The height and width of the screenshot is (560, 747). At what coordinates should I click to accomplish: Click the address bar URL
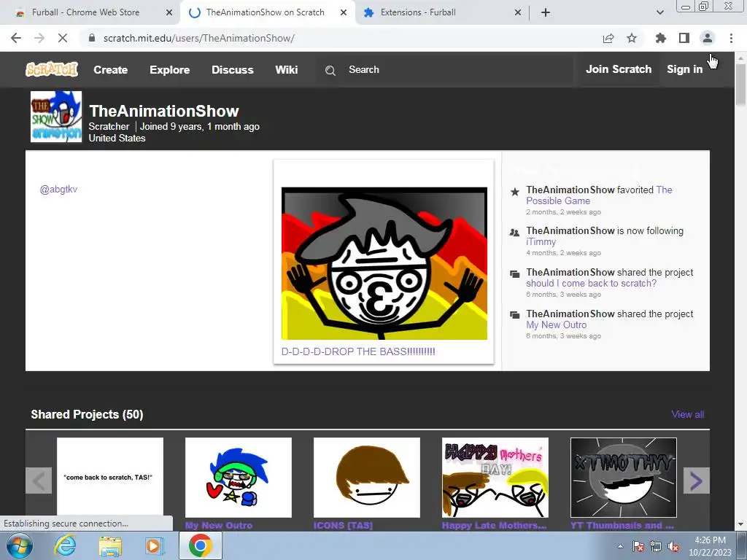point(198,38)
